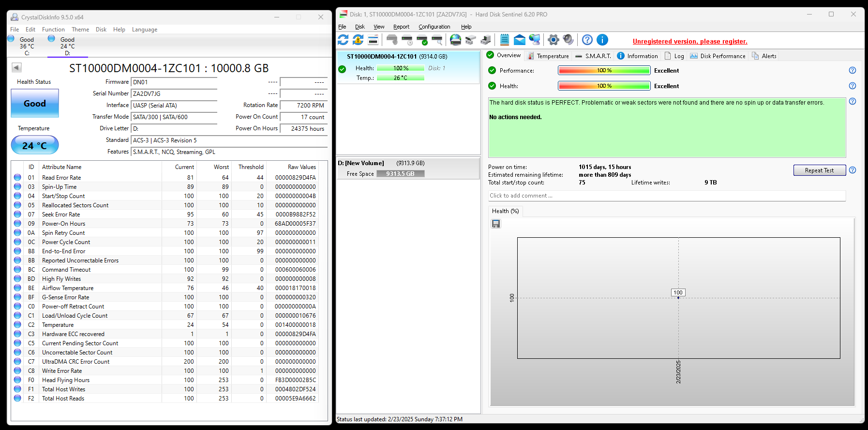Click the refresh icon with the warning triangle

(358, 40)
